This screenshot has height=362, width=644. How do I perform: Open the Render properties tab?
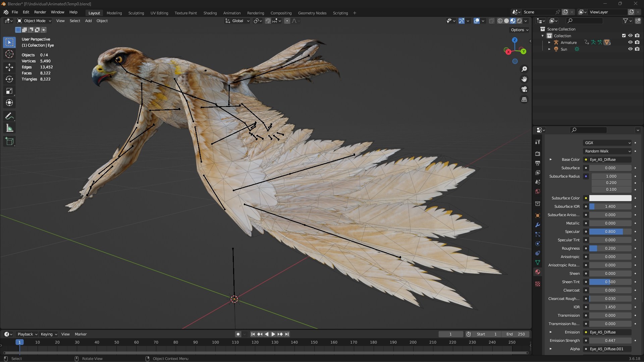pos(538,154)
